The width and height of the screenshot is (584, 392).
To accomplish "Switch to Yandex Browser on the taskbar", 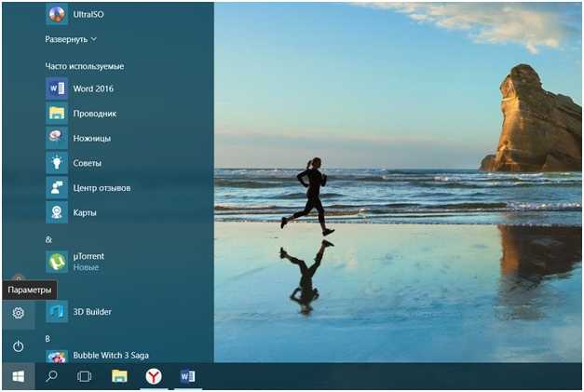I will (154, 376).
